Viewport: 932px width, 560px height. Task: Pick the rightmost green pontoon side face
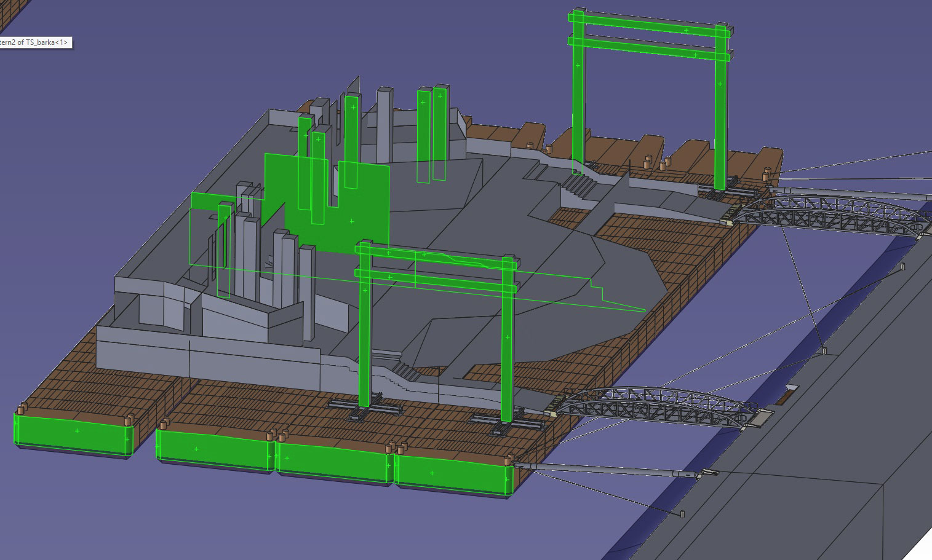click(453, 473)
